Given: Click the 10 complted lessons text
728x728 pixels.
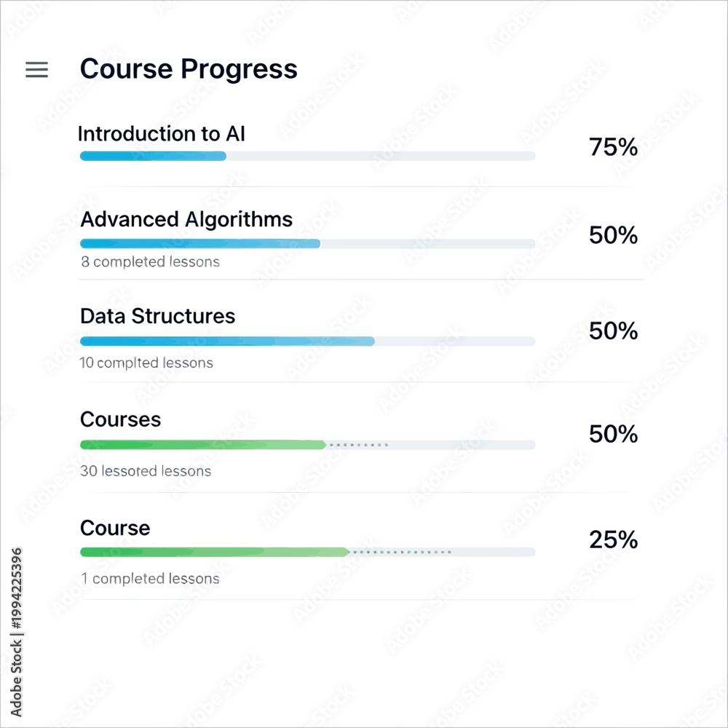Looking at the screenshot, I should pos(146,363).
